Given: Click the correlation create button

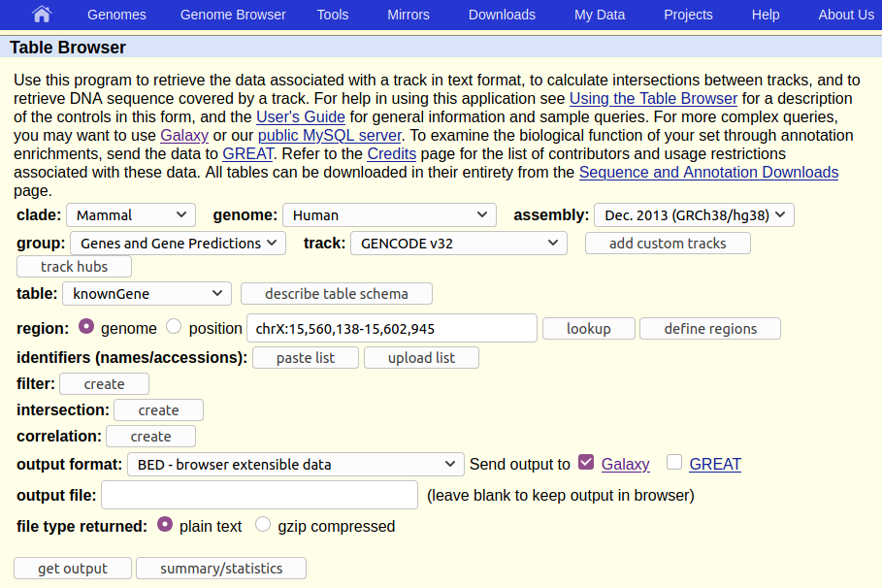Looking at the screenshot, I should pos(150,436).
